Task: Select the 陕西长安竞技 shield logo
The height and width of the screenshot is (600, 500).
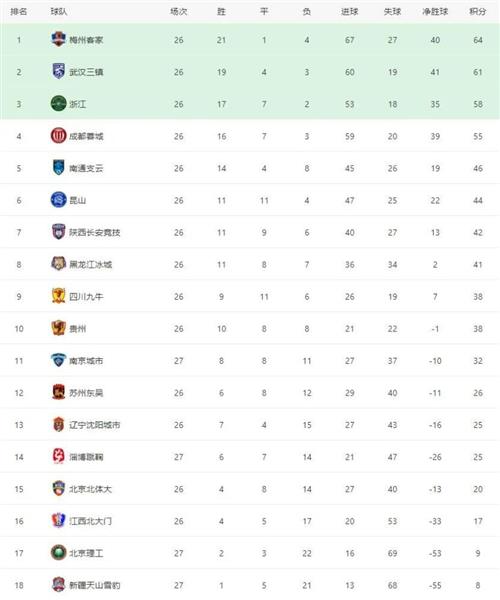Action: pyautogui.click(x=59, y=232)
